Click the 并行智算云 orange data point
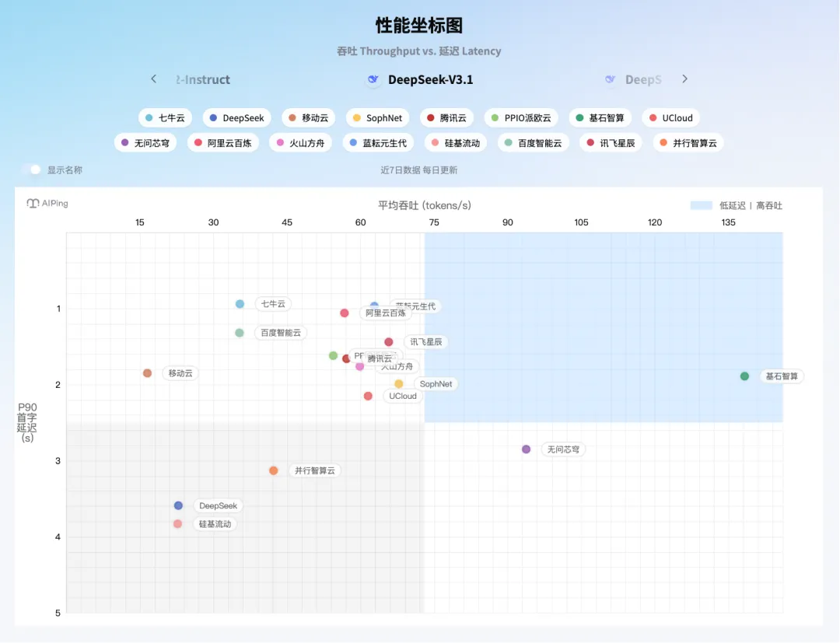840x643 pixels. pyautogui.click(x=273, y=470)
